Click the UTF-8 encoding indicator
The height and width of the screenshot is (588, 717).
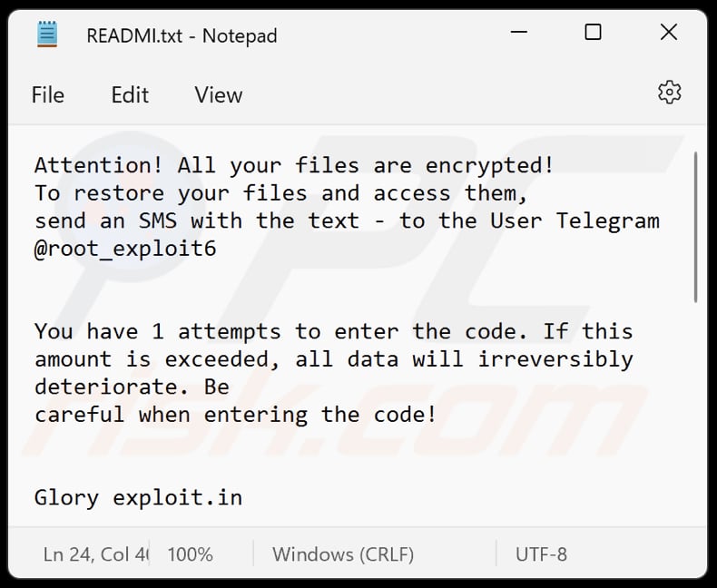(541, 554)
